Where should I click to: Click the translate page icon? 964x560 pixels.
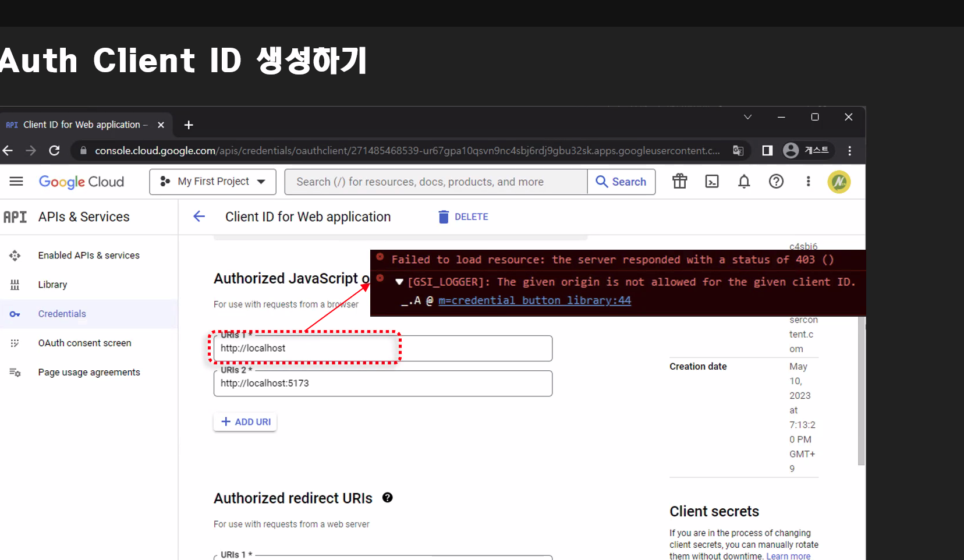(x=738, y=151)
